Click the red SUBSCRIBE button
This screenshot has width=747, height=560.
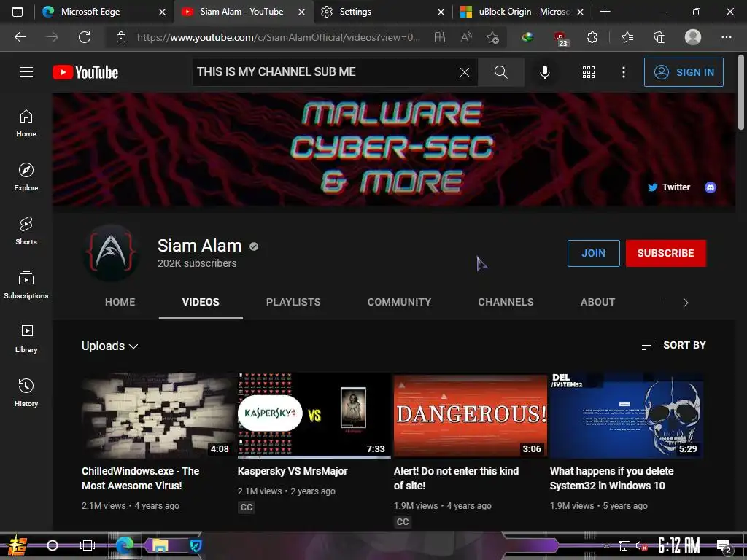666,253
